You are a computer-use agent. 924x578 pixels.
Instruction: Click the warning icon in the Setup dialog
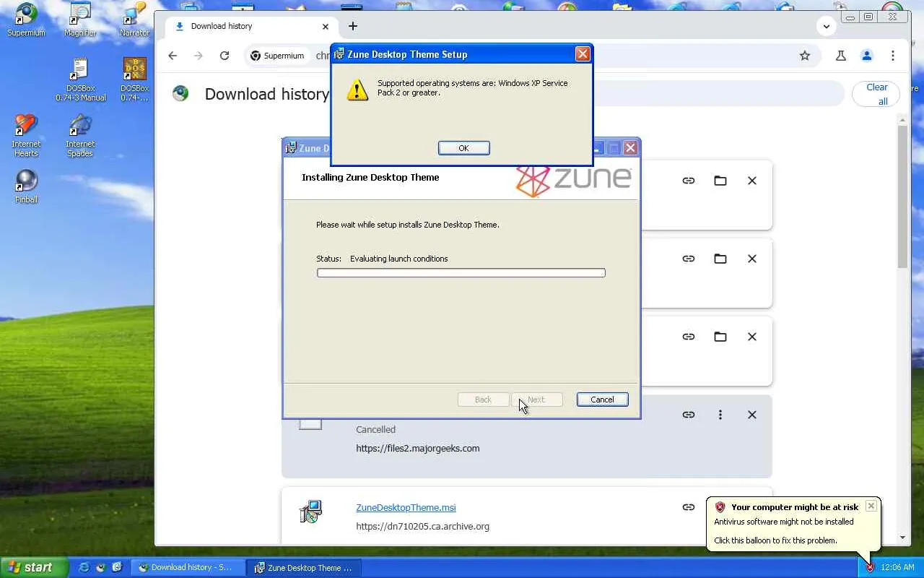357,90
